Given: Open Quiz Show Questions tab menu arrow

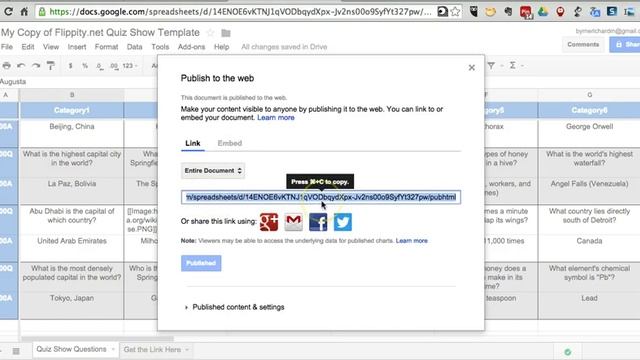Looking at the screenshot, I should pyautogui.click(x=113, y=349).
